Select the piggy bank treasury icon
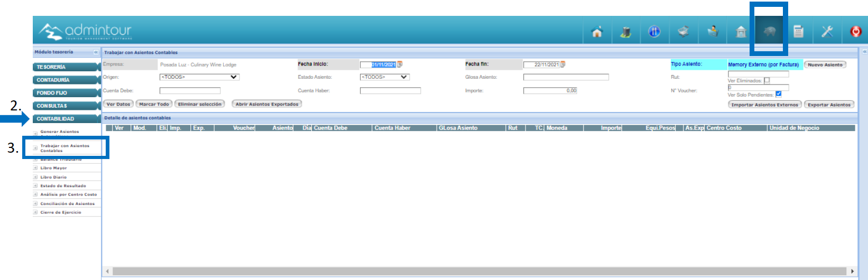Viewport: 868px width, 280px height. (769, 32)
